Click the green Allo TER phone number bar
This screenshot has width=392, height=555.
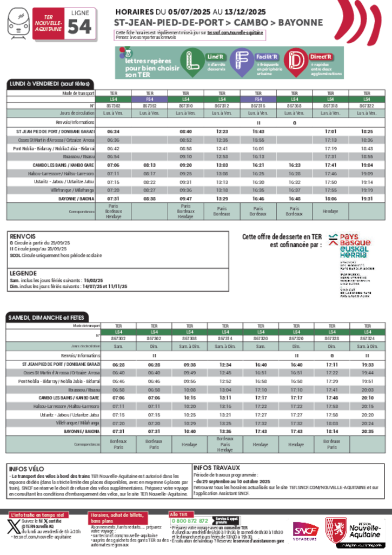[189, 521]
